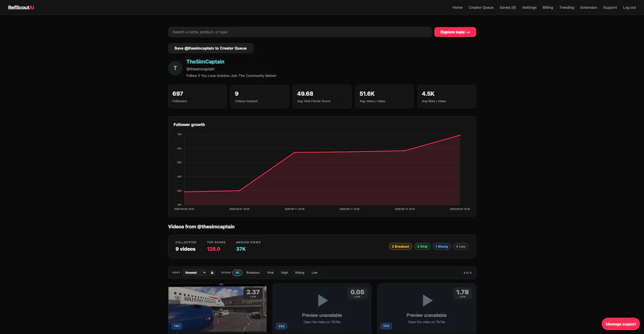This screenshot has height=334, width=644.
Task: Filter videos by High score
Action: 285,273
